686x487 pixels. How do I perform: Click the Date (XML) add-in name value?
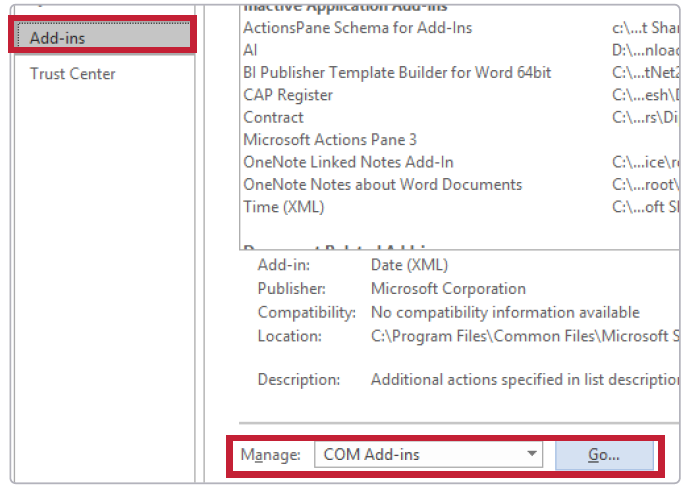[x=410, y=265]
